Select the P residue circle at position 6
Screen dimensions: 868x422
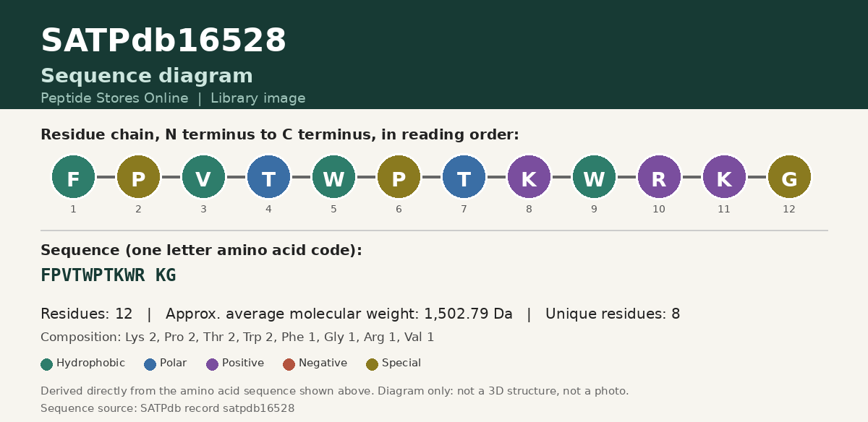click(x=399, y=177)
